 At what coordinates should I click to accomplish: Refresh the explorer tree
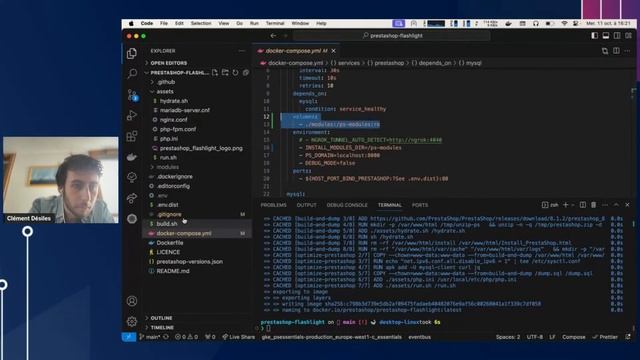(236, 73)
